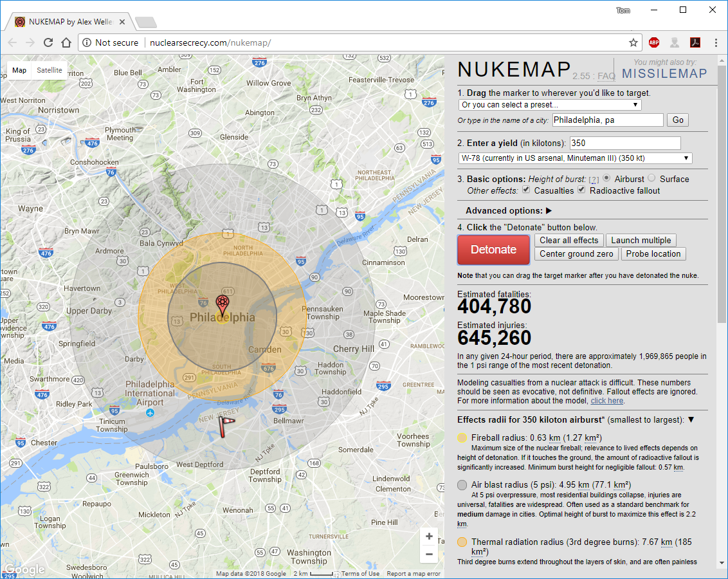Viewport: 728px width, 579px height.
Task: Click the browser back arrow
Action: point(12,42)
